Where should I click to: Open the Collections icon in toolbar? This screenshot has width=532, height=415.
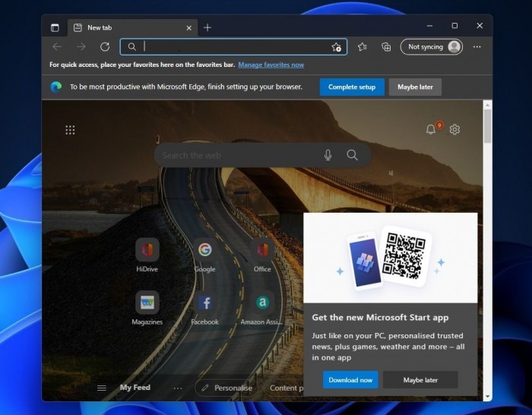386,47
